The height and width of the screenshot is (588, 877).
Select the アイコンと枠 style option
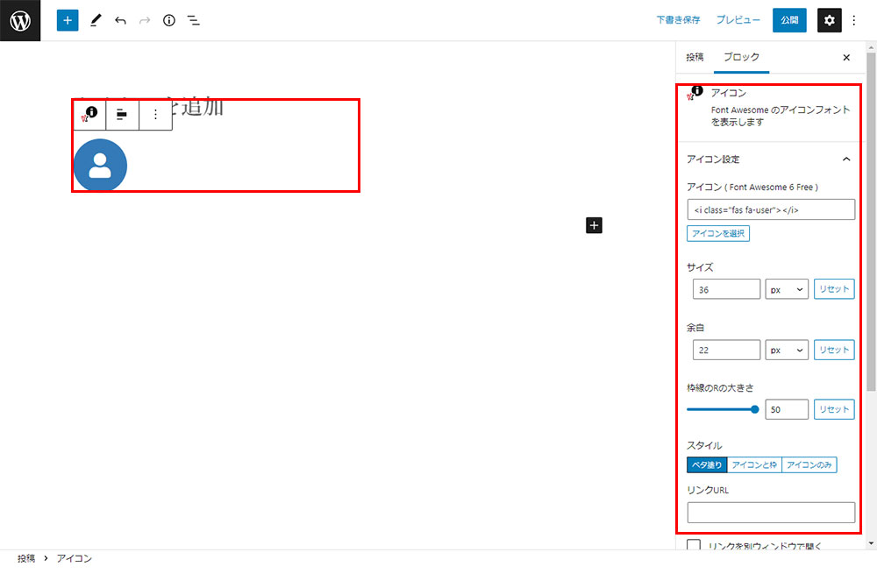pos(754,465)
